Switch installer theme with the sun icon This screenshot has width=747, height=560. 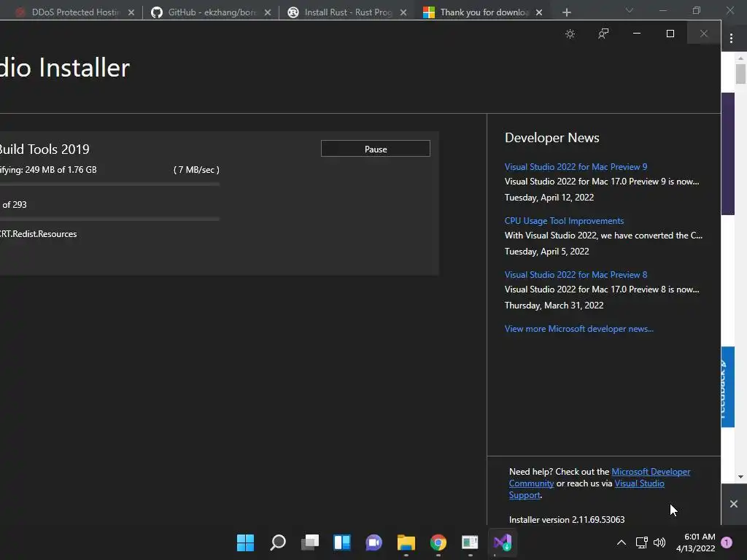(570, 34)
